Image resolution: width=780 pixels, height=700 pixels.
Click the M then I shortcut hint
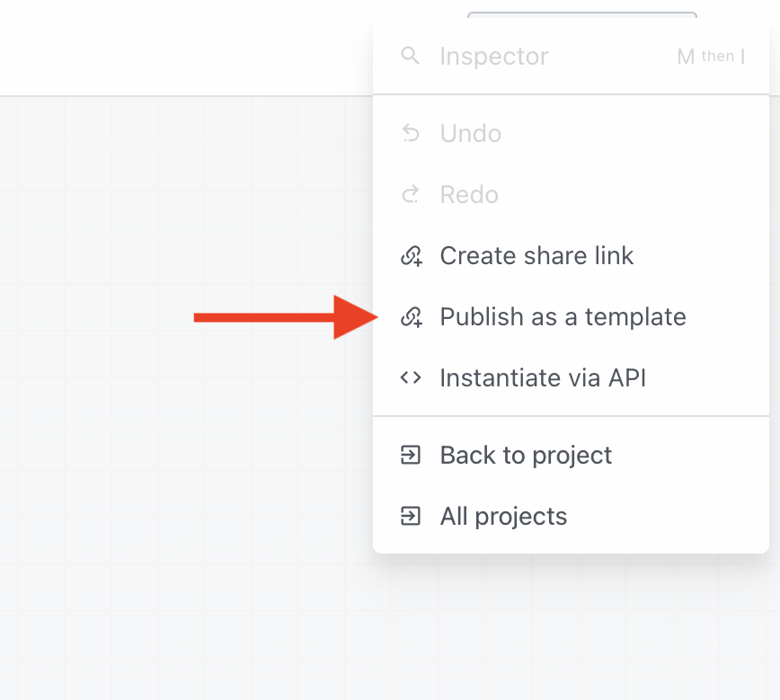pos(711,56)
